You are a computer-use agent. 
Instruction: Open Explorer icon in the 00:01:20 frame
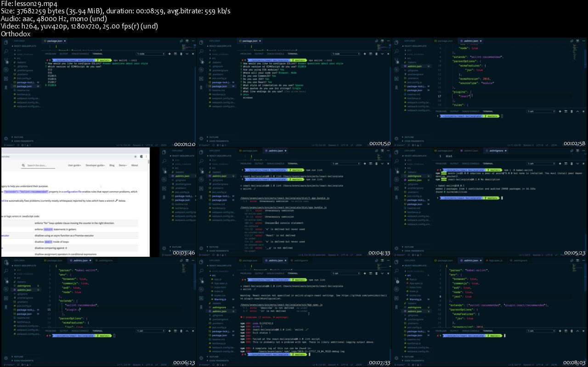pyautogui.click(x=6, y=42)
